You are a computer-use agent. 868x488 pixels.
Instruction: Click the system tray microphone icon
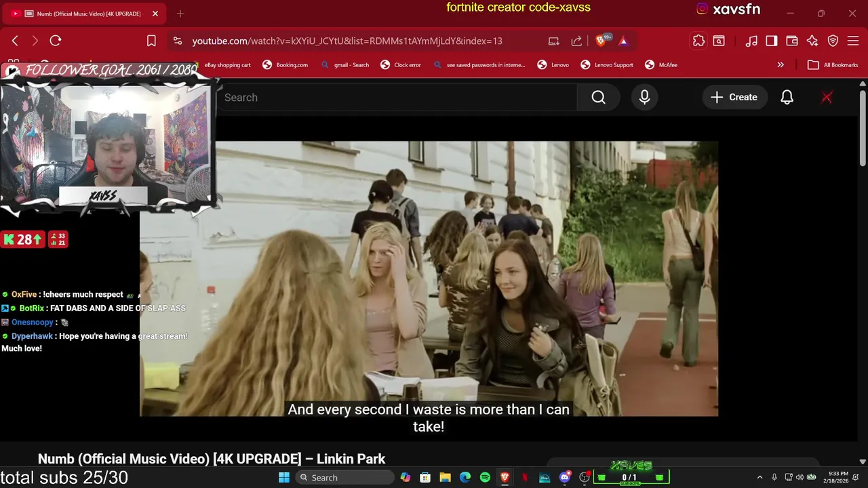[774, 478]
